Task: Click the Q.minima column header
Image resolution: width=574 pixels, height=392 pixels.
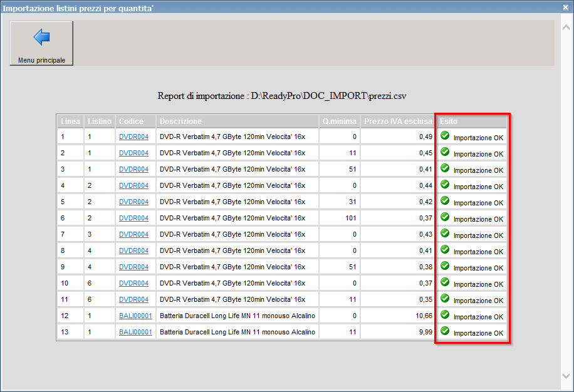Action: [340, 121]
